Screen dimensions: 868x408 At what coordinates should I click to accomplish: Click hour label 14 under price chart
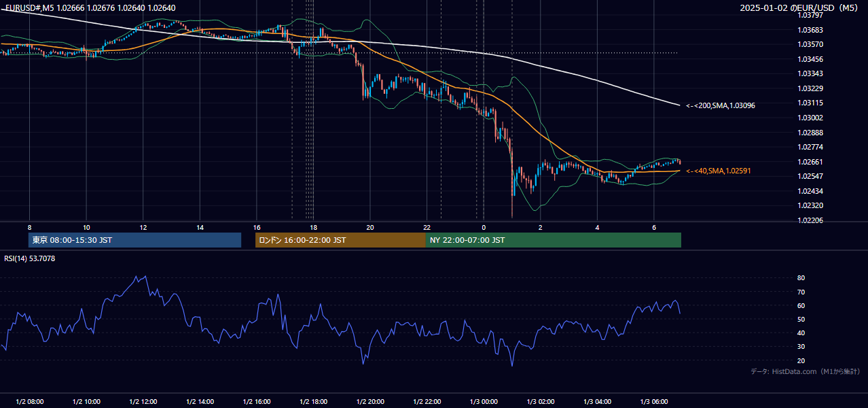point(200,227)
